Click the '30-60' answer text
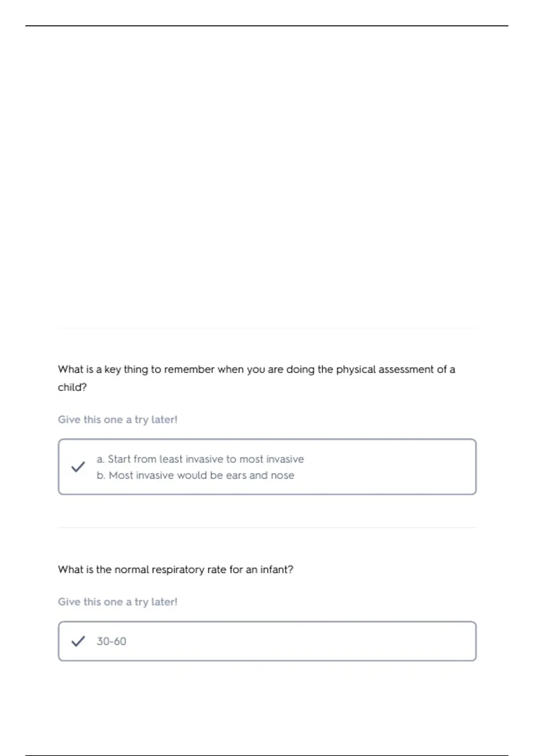 click(x=111, y=641)
